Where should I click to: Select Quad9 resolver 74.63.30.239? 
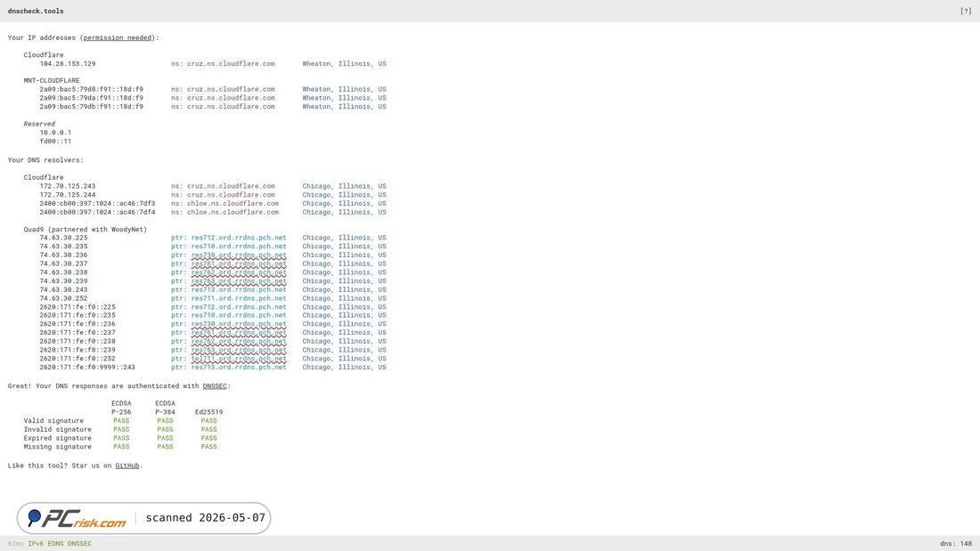click(x=64, y=281)
